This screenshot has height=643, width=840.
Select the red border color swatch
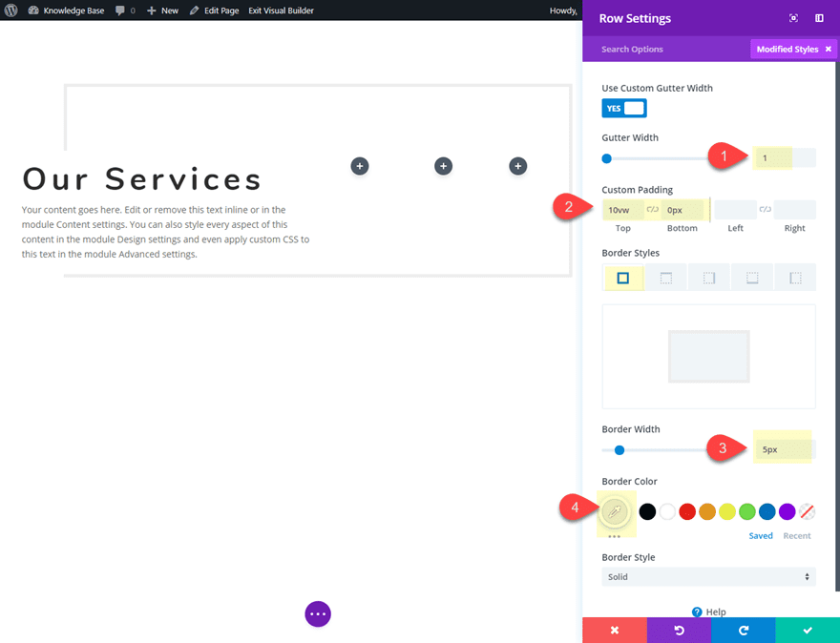pyautogui.click(x=686, y=511)
